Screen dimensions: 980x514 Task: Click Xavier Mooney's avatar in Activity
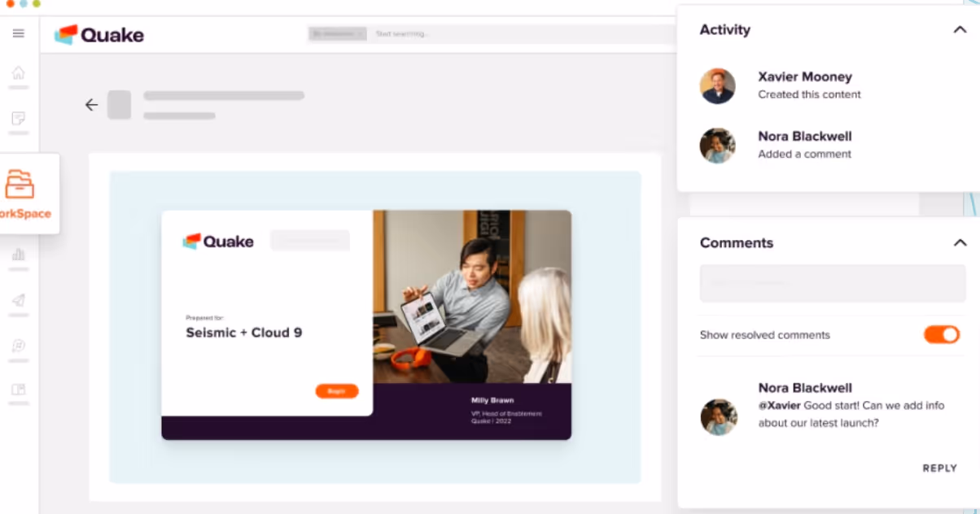click(x=718, y=86)
